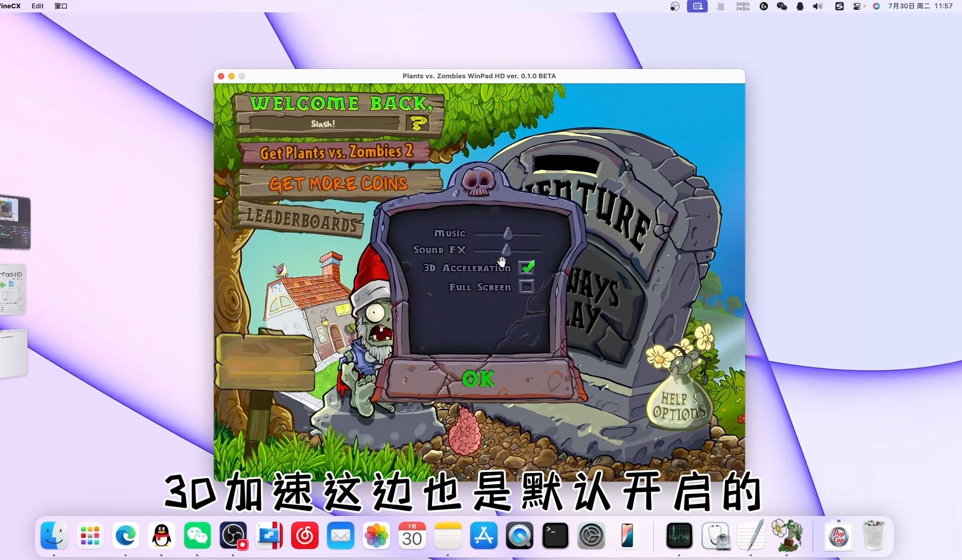
Task: Open WeChat from the dock
Action: (x=197, y=536)
